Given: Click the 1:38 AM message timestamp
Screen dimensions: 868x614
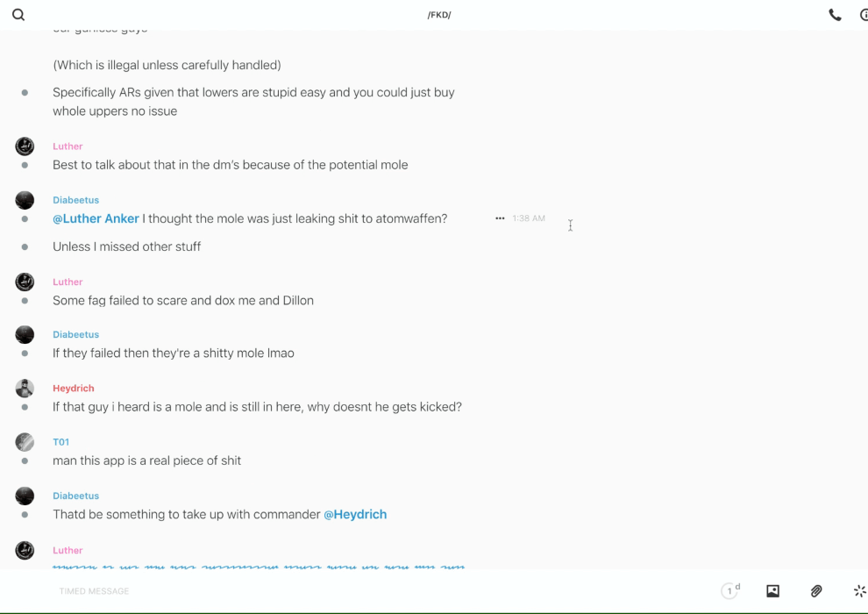Looking at the screenshot, I should pos(529,218).
